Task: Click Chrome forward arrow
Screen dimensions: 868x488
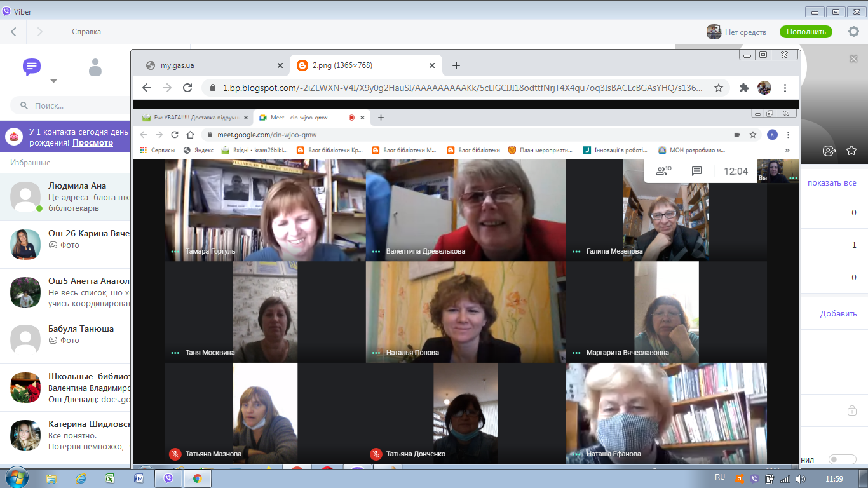Action: coord(167,88)
